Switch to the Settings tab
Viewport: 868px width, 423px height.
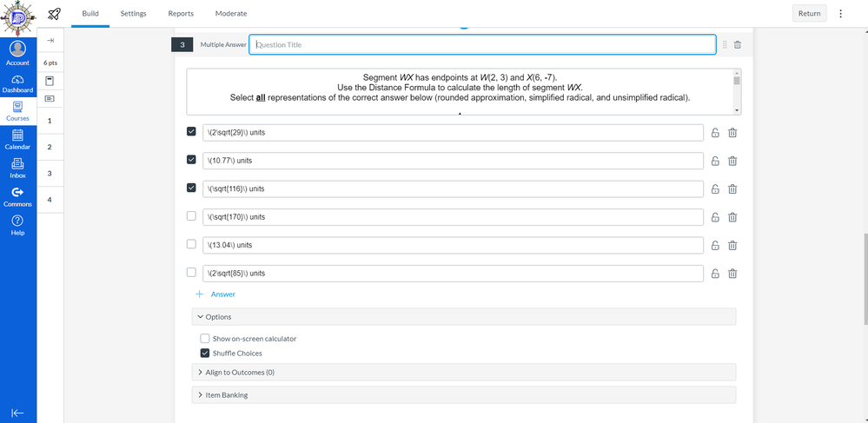(133, 14)
